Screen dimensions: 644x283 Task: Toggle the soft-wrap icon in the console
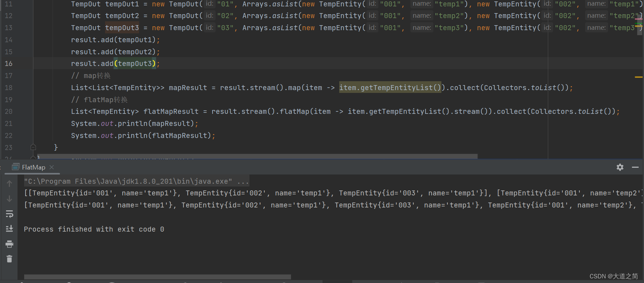[10, 214]
